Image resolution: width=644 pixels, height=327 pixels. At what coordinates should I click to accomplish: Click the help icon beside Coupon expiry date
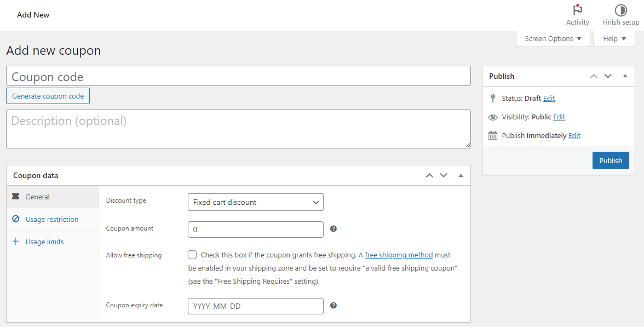334,306
